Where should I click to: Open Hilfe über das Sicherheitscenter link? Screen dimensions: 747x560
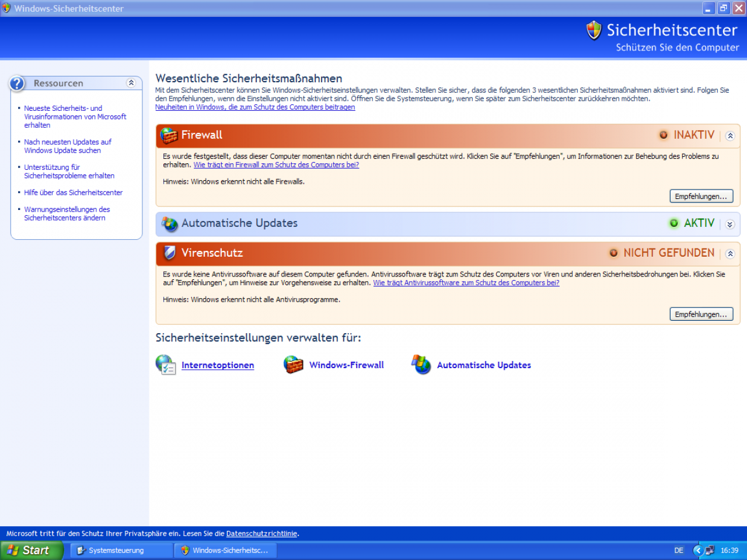(73, 192)
